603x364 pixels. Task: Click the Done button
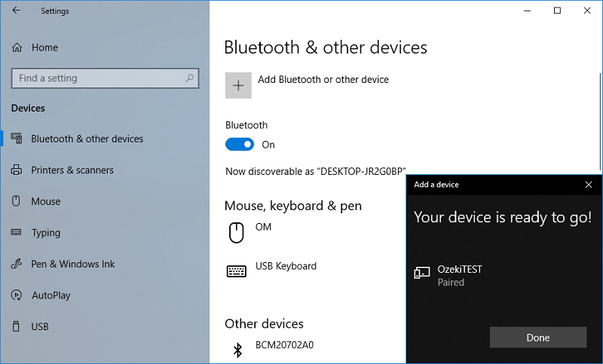tap(538, 338)
